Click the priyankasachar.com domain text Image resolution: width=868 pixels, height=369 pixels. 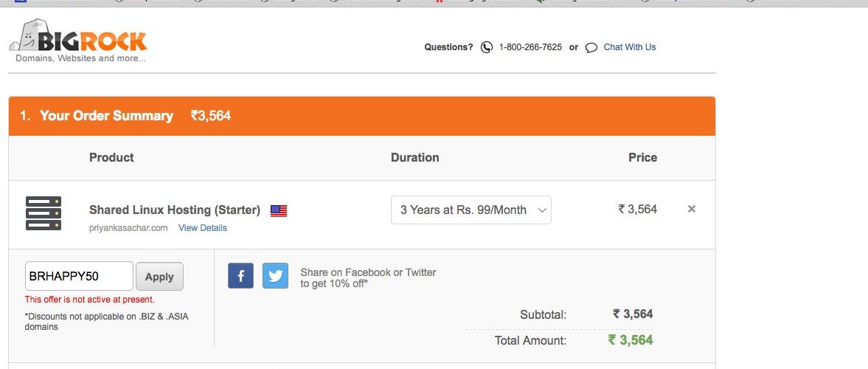coord(128,228)
